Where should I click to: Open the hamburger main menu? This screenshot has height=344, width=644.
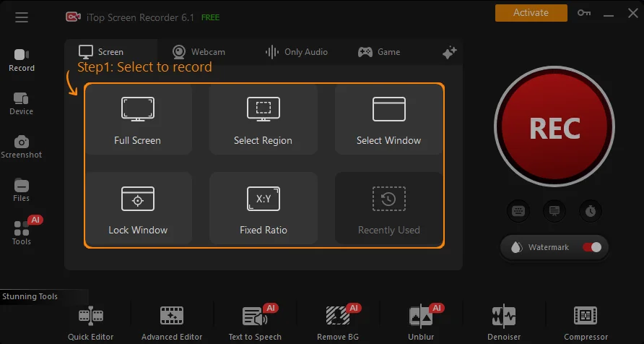tap(22, 17)
